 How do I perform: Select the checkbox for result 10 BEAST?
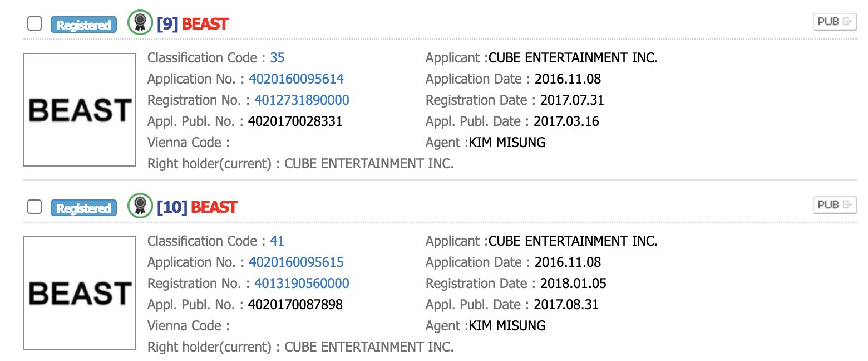pyautogui.click(x=34, y=207)
